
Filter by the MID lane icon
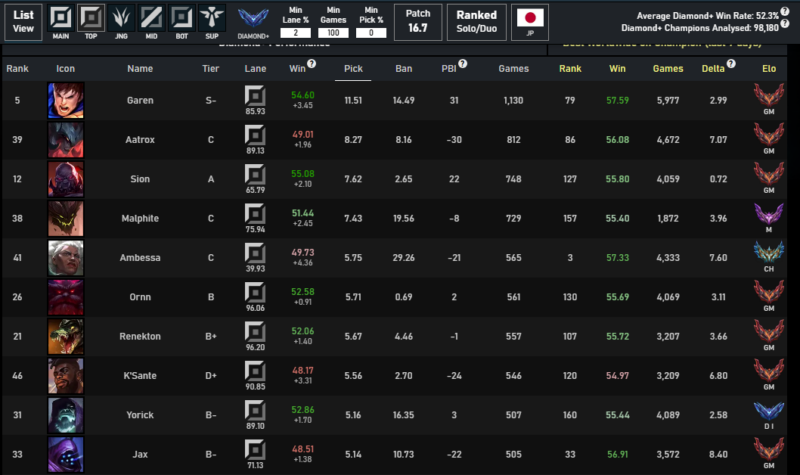[151, 18]
